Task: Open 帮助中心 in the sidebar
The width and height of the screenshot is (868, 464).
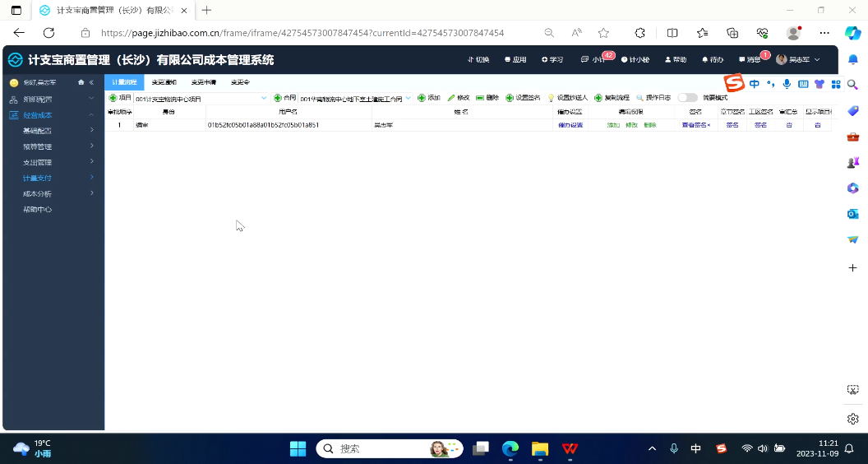Action: click(38, 210)
